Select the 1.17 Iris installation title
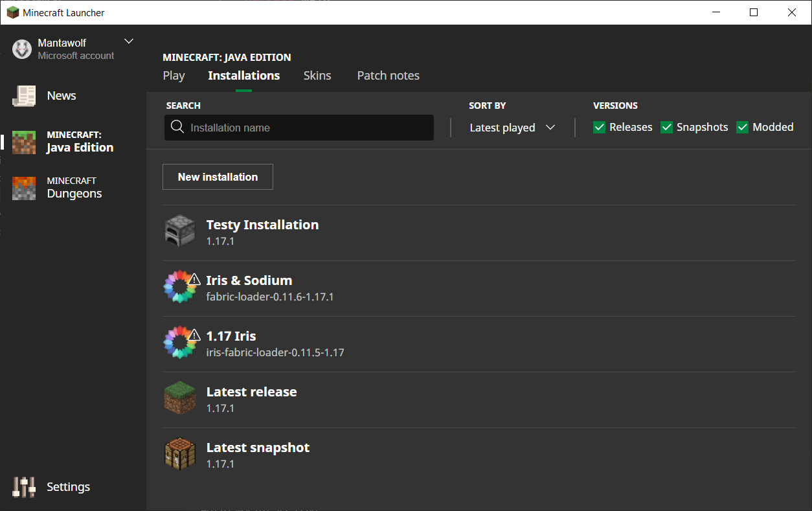812x511 pixels. (231, 336)
